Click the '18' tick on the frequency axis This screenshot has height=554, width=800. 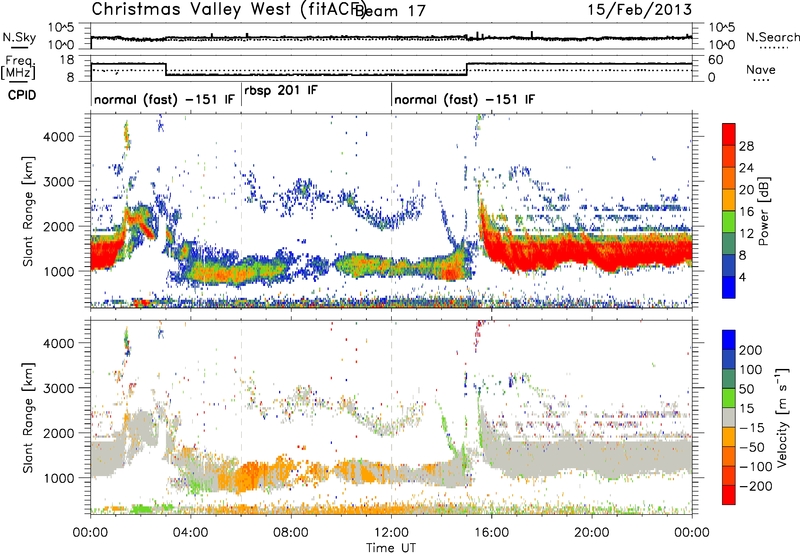pos(66,60)
